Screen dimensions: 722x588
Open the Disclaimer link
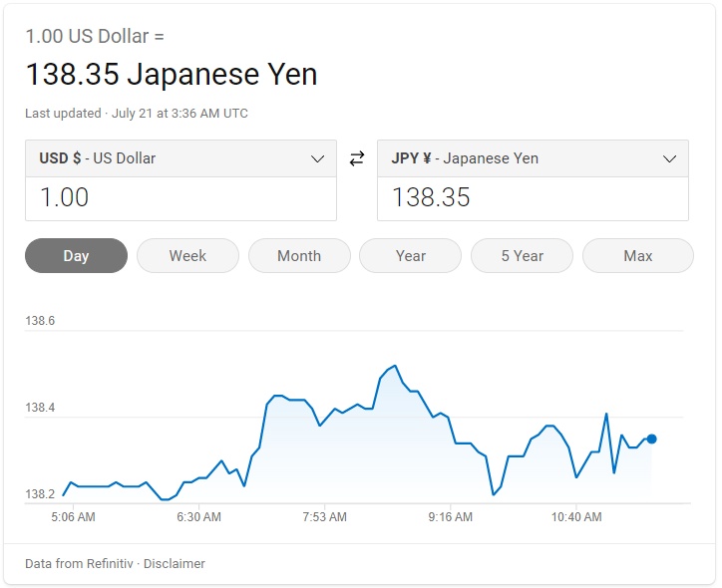[x=175, y=563]
